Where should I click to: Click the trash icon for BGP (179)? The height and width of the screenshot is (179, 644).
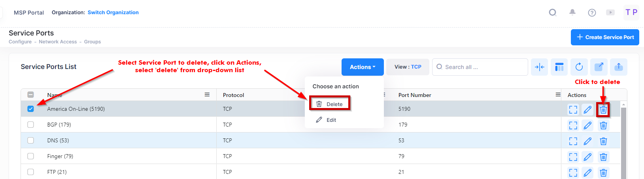pyautogui.click(x=603, y=125)
